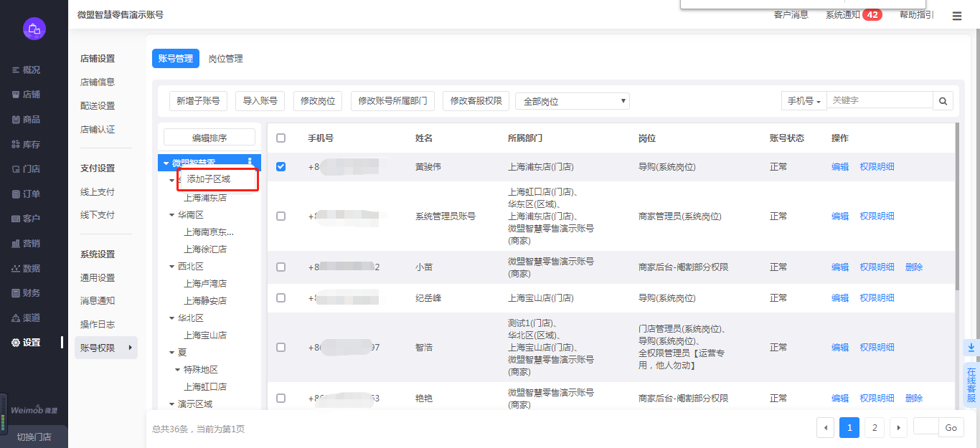Click the 新增子账号 button

198,101
